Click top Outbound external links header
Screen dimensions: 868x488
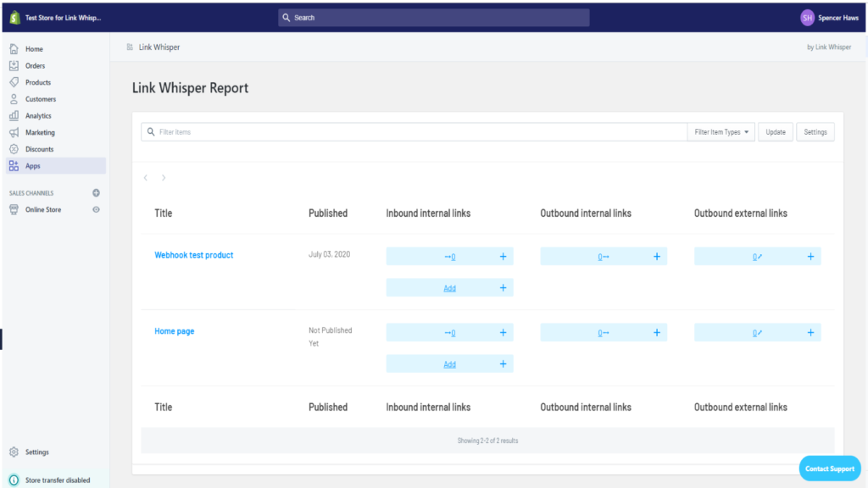[741, 213]
